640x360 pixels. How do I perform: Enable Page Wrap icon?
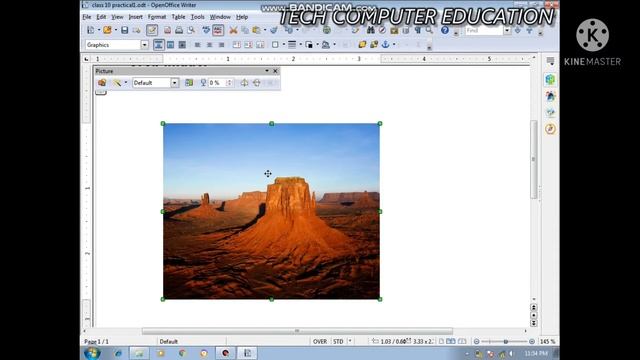[170, 45]
